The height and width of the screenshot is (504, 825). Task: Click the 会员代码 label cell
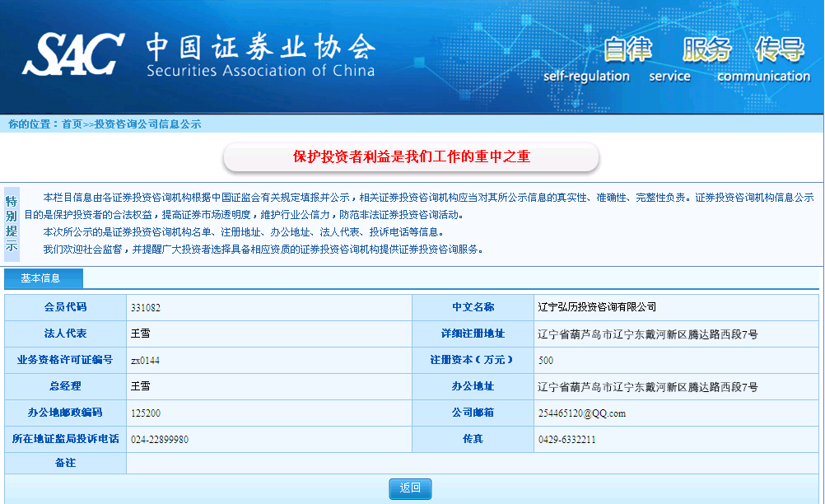[65, 307]
